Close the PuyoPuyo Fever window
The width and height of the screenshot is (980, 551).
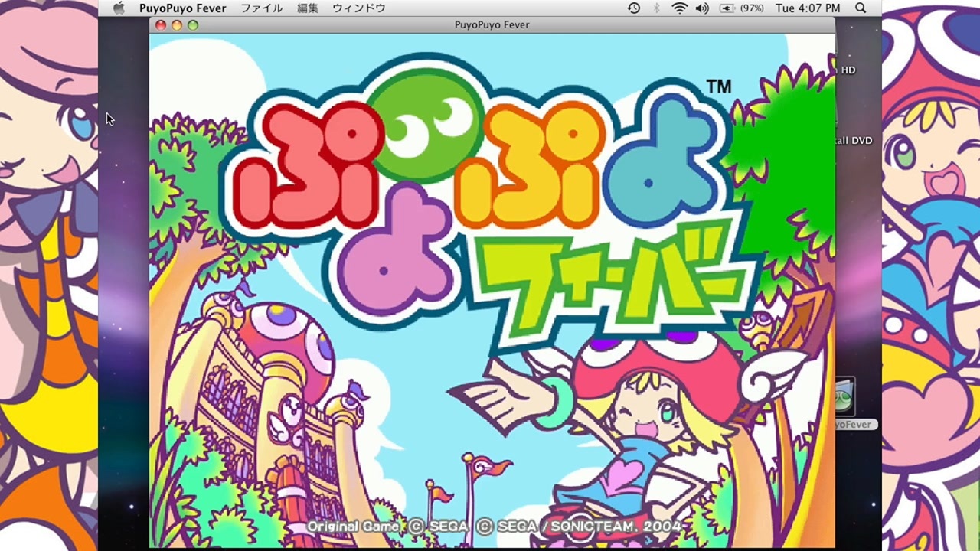[161, 25]
